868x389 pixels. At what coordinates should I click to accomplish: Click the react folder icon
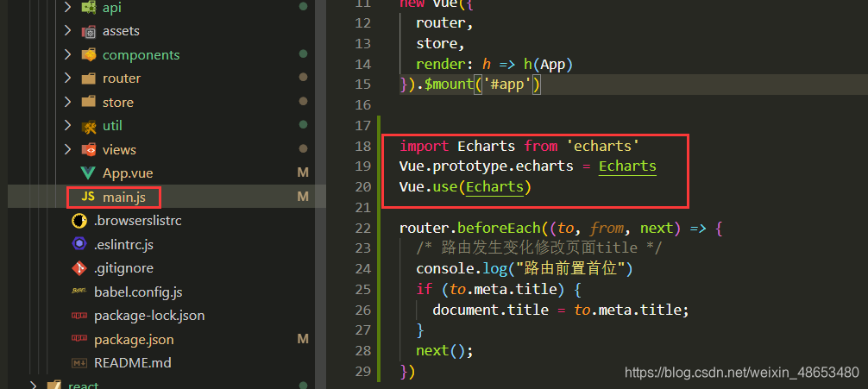pyautogui.click(x=53, y=386)
